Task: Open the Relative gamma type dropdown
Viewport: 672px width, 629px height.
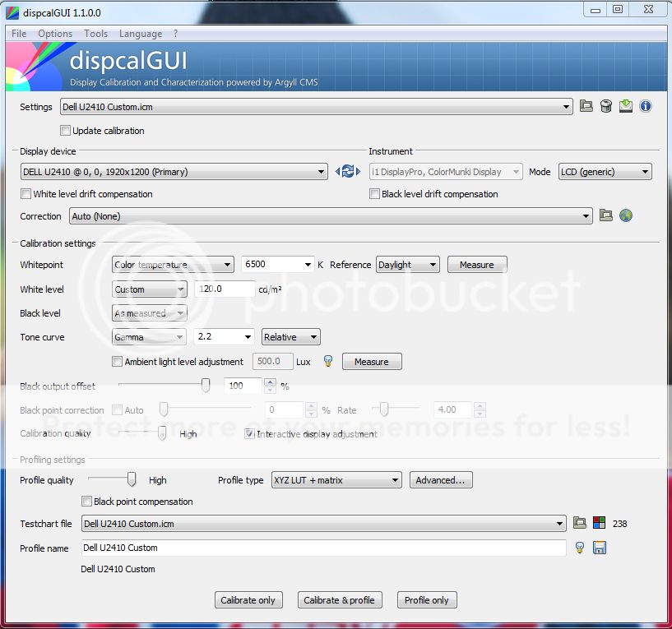Action: (291, 337)
